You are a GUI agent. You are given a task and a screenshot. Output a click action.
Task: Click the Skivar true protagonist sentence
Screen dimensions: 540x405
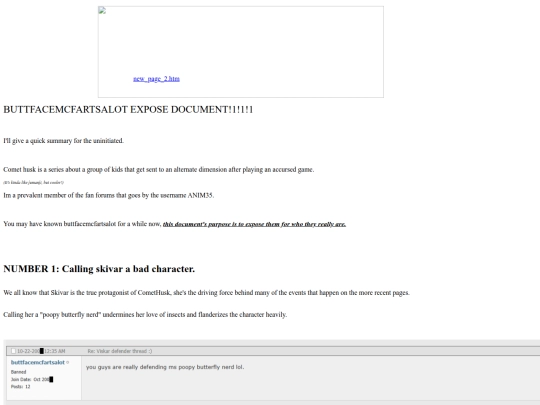pyautogui.click(x=206, y=293)
